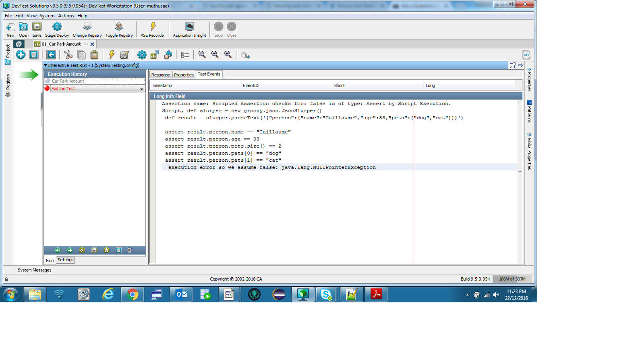This screenshot has height=362, width=644.
Task: Click save icon in Execution History toolbar
Action: tap(94, 250)
